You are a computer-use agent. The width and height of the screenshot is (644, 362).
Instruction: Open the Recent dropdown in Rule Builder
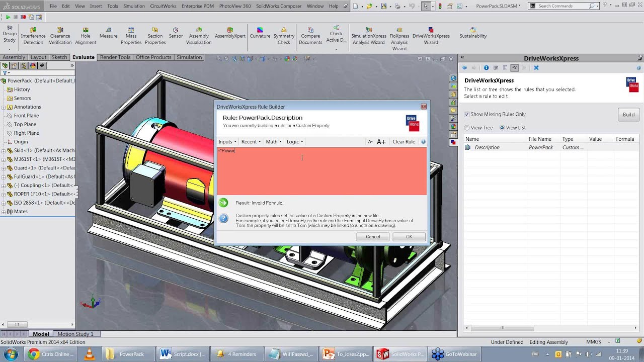pos(251,142)
